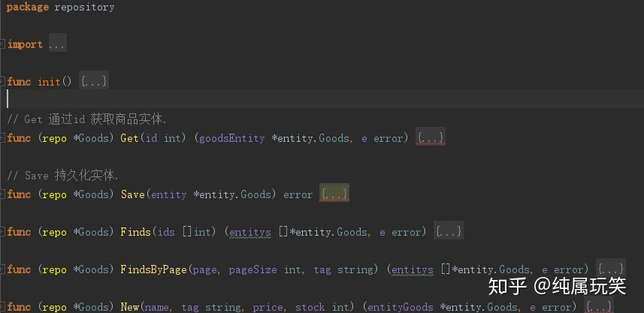The height and width of the screenshot is (313, 644).
Task: Click the Save function name
Action: coord(133,194)
